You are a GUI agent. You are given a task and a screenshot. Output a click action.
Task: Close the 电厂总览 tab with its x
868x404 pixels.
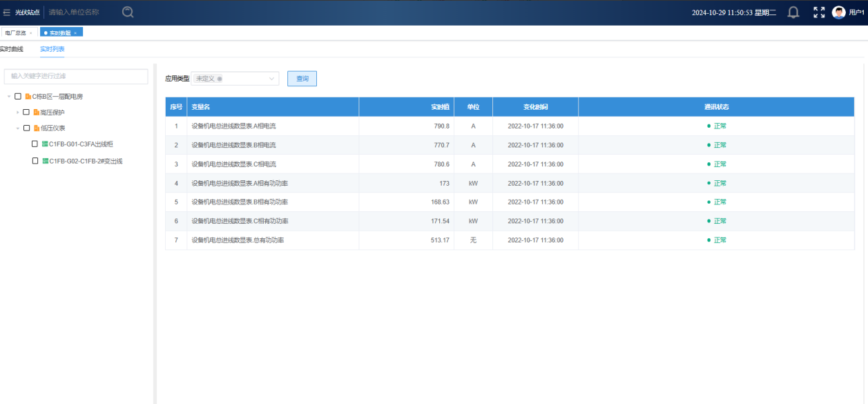point(30,32)
